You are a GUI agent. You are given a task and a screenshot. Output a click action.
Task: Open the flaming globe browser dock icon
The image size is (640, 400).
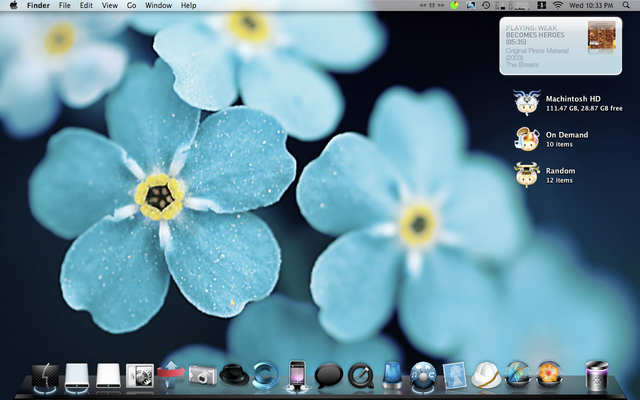click(x=549, y=374)
